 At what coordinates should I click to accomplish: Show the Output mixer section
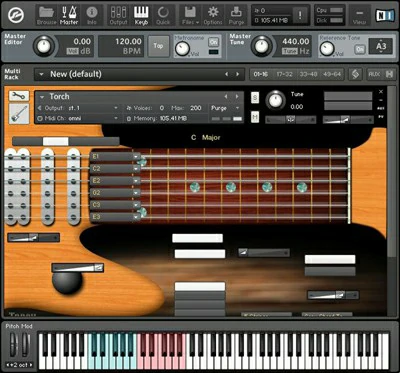pos(118,15)
